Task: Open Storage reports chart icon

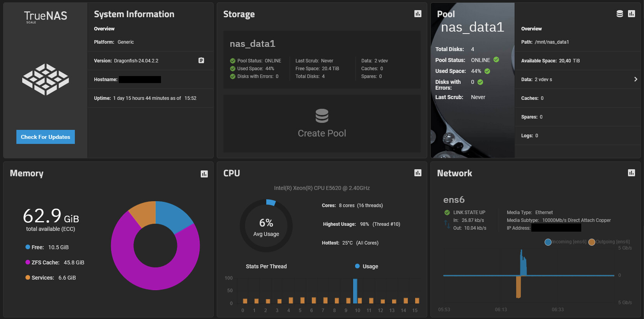Action: coord(418,14)
